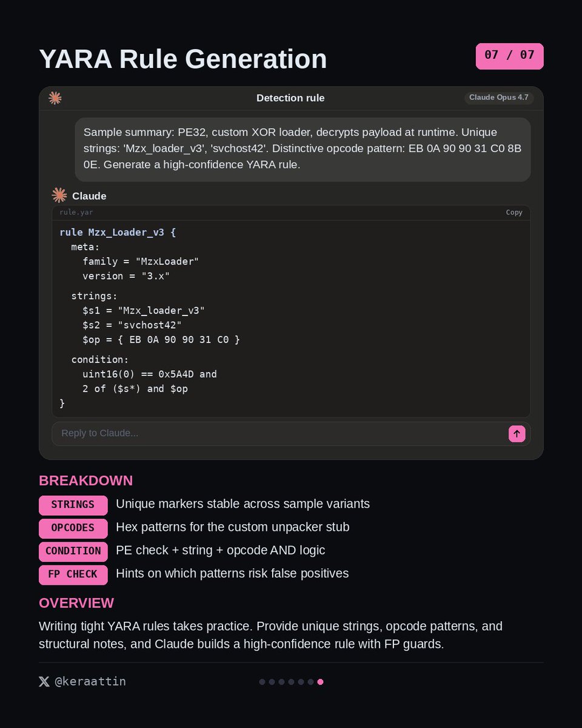Click the Claude sender name label
Viewport: 582px width, 728px height.
(x=89, y=196)
